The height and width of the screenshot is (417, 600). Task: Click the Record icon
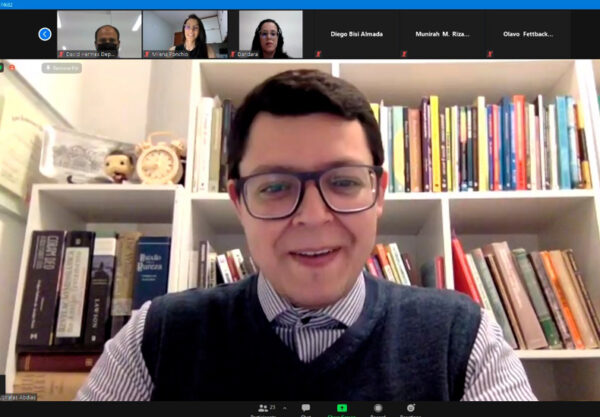tap(377, 408)
